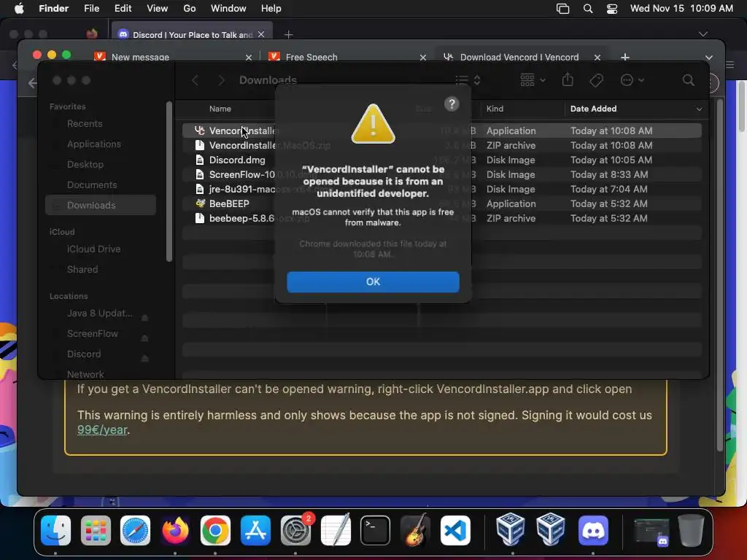Select Recents in Finder sidebar
The width and height of the screenshot is (747, 560).
click(x=85, y=124)
